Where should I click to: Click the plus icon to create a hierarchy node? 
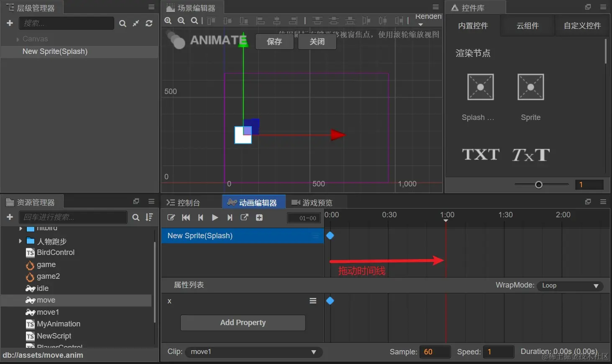[x=10, y=23]
